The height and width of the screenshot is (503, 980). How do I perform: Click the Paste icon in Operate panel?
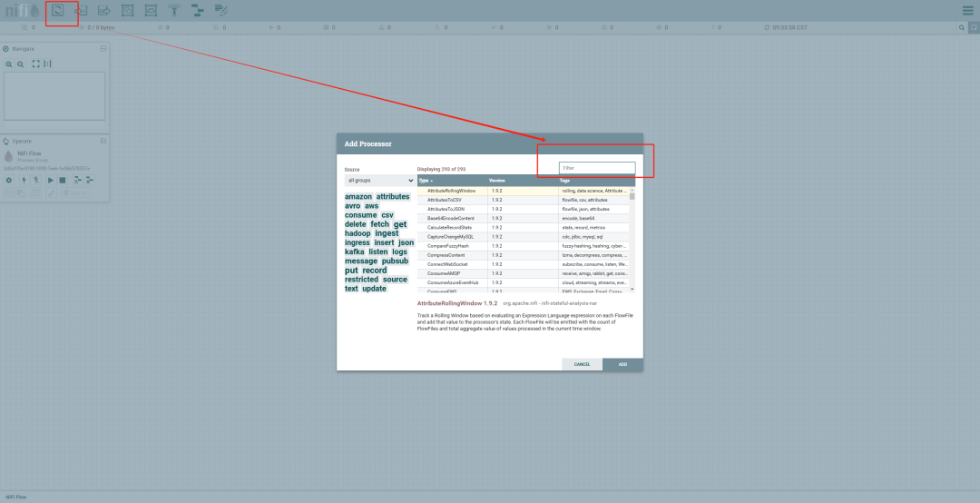coord(21,192)
